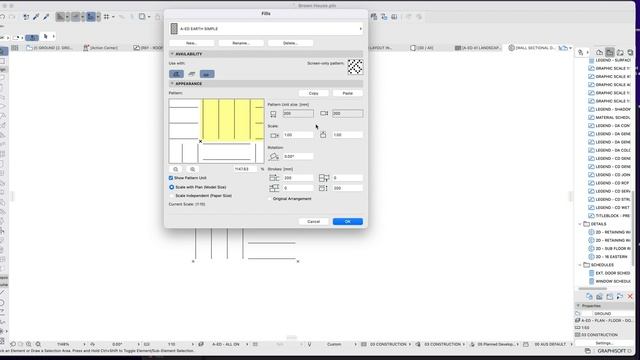Click the pattern preview zoom percentage field
640x360 pixels.
(x=246, y=169)
